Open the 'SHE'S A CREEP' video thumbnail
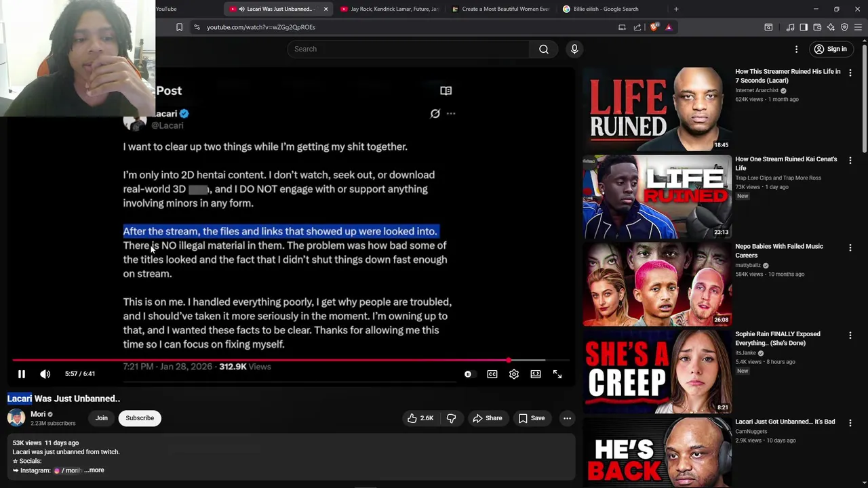868x488 pixels. [657, 371]
